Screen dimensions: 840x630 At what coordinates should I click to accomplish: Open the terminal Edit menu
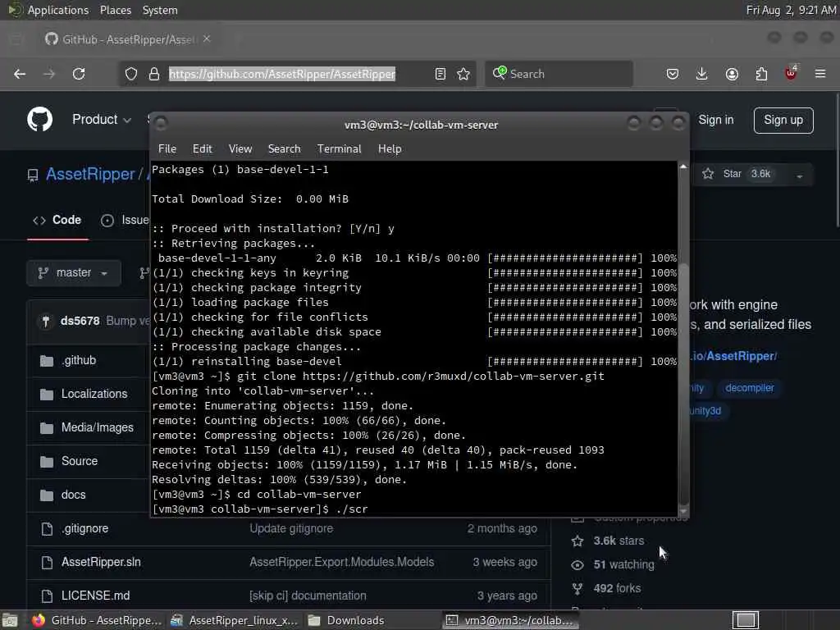pos(202,149)
